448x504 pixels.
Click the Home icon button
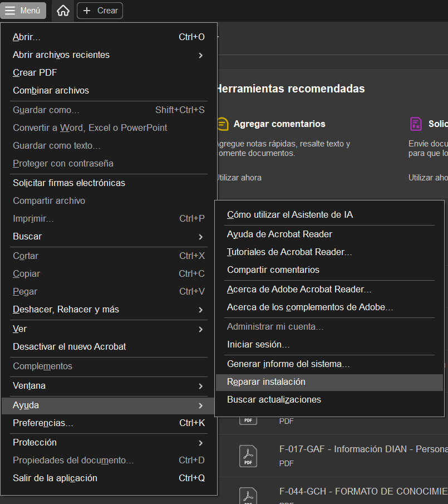pyautogui.click(x=63, y=11)
